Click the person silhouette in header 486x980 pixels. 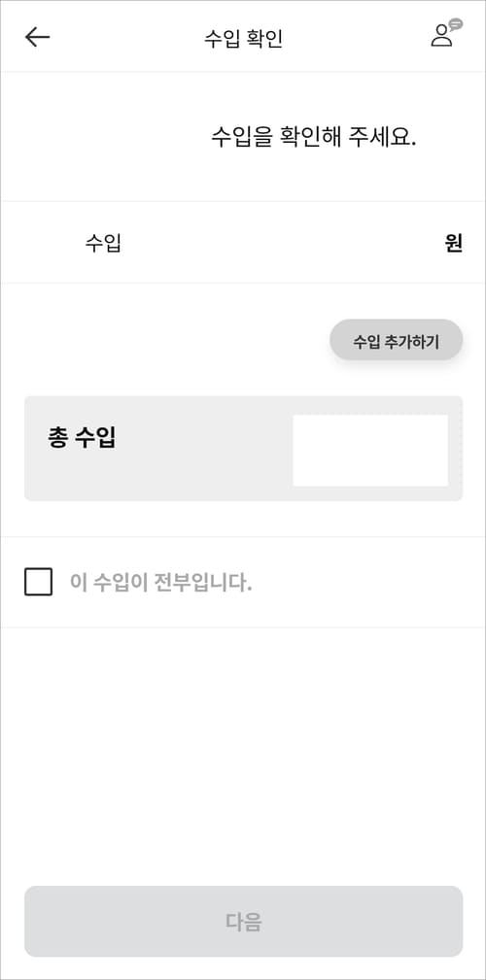[441, 36]
